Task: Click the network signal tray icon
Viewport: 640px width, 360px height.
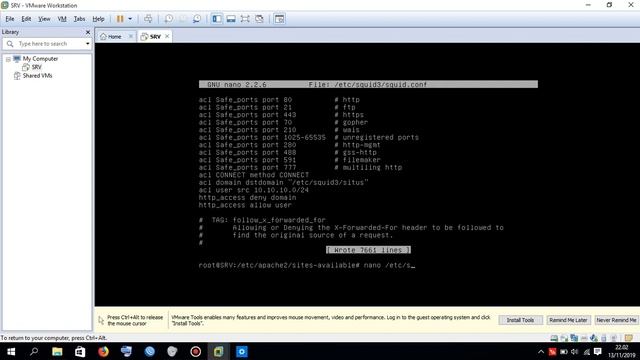Action: 587,352
